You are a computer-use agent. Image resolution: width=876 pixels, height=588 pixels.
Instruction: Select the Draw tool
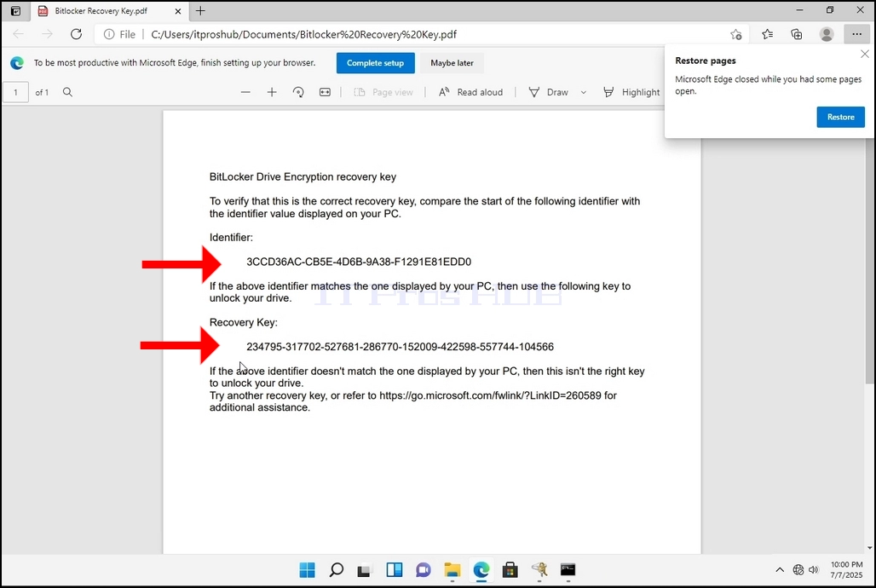[549, 92]
